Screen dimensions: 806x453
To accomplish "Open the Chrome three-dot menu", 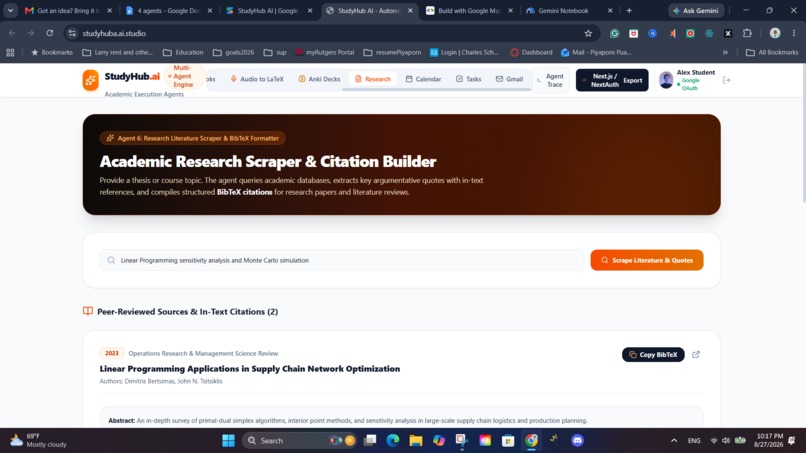I will pos(794,33).
